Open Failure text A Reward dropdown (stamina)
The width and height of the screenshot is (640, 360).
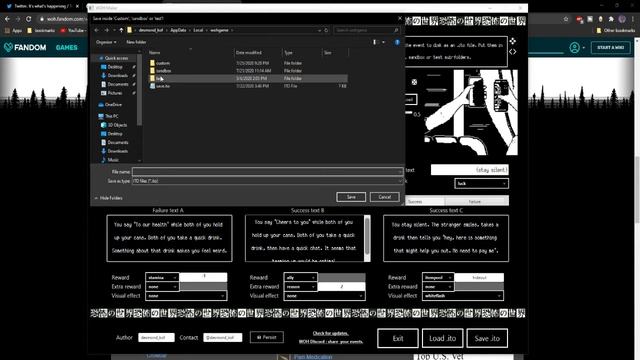tap(162, 278)
